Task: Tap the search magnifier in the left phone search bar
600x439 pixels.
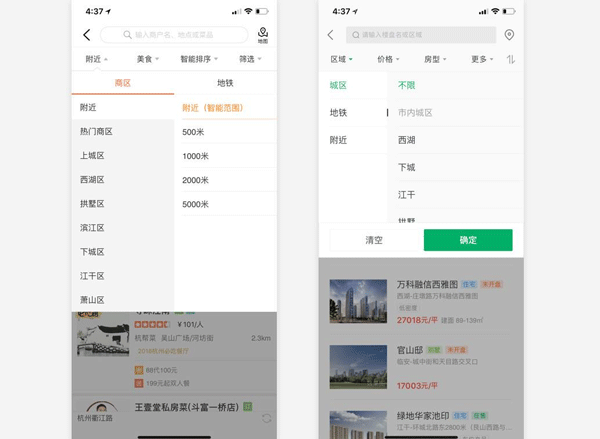Action: tap(127, 35)
